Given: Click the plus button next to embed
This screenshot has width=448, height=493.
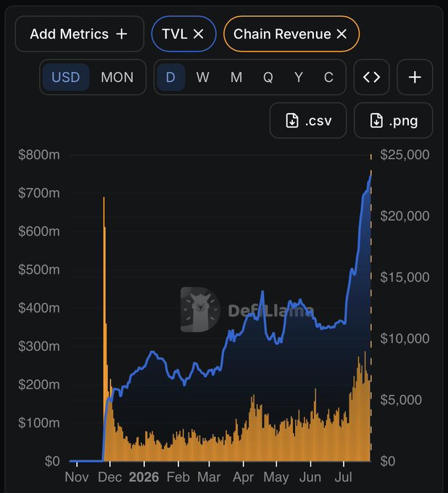Looking at the screenshot, I should click(415, 77).
